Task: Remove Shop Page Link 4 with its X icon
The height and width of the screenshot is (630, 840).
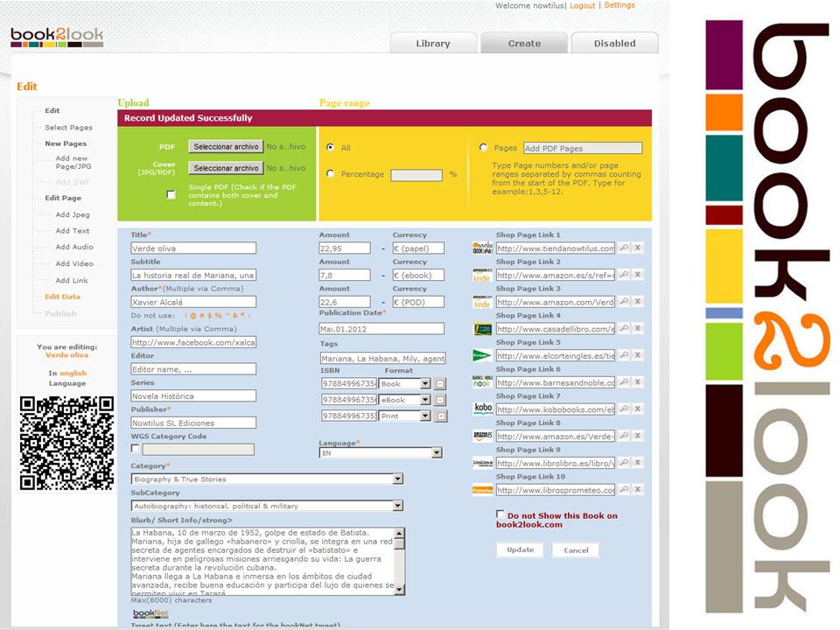Action: [638, 328]
